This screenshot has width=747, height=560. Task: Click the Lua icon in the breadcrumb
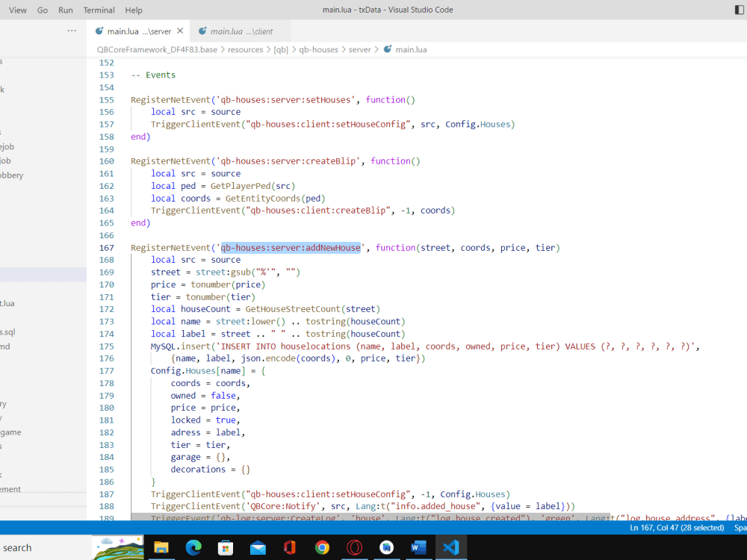[x=388, y=49]
